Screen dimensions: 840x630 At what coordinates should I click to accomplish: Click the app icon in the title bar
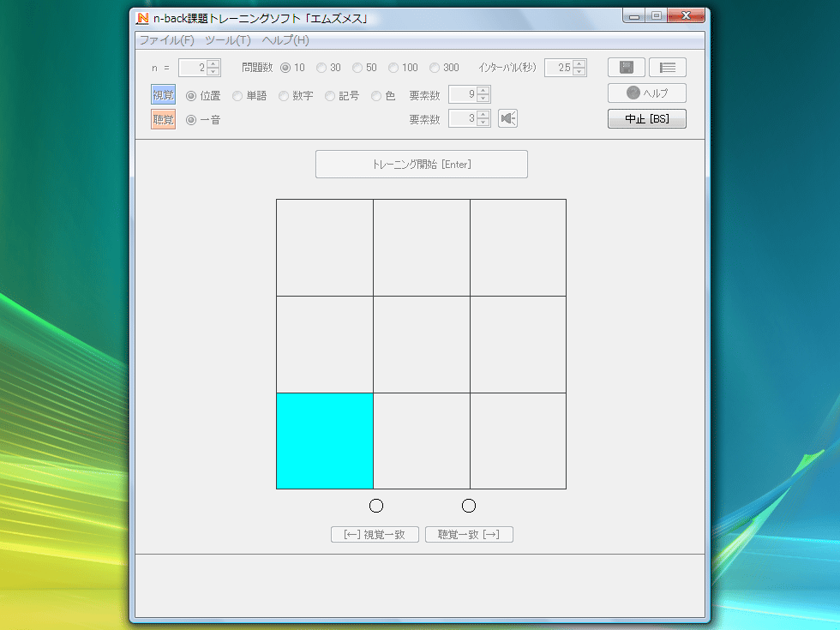(x=143, y=18)
